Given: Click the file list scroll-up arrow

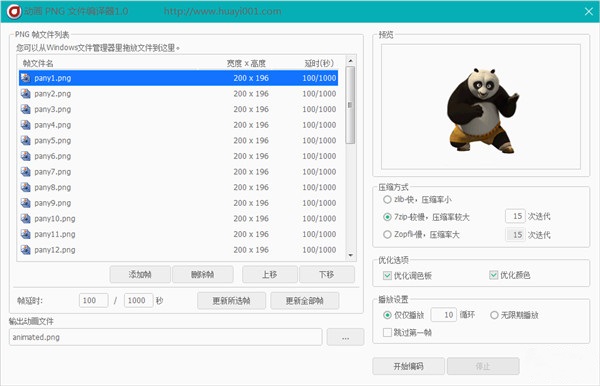Looking at the screenshot, I should (x=351, y=61).
